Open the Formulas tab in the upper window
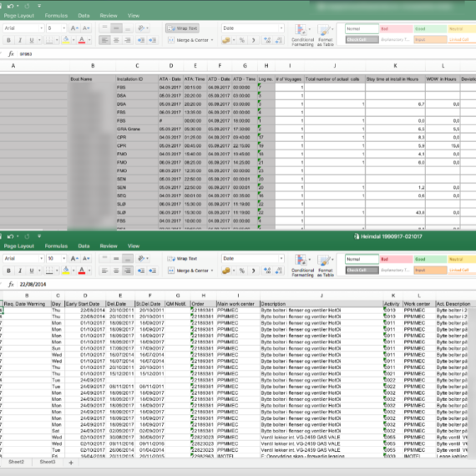 tap(56, 16)
